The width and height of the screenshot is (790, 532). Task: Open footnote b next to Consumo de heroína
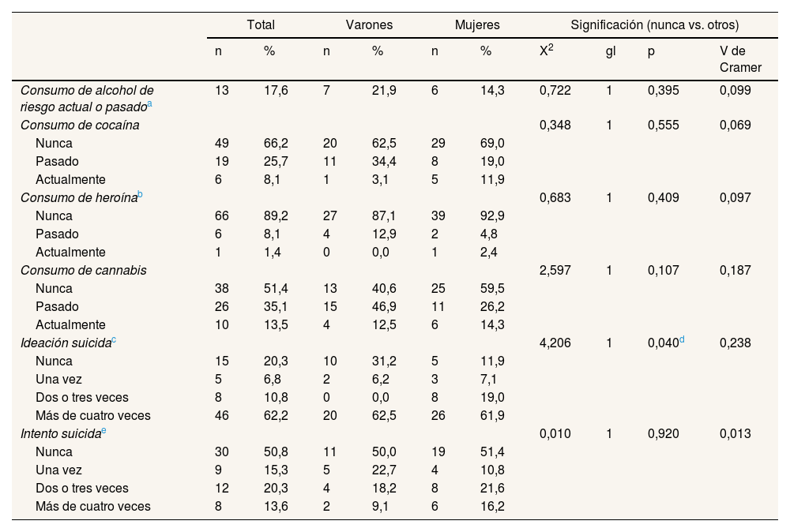141,195
